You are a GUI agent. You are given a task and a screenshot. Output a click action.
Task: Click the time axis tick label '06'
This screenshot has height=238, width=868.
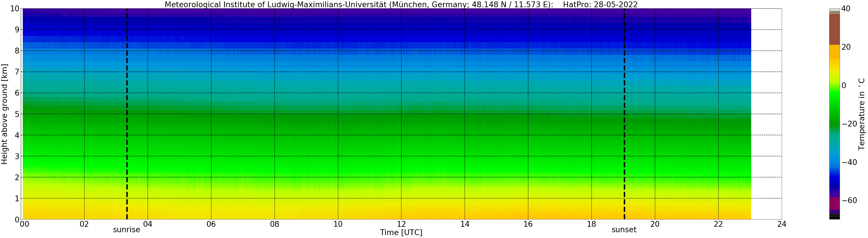(211, 224)
